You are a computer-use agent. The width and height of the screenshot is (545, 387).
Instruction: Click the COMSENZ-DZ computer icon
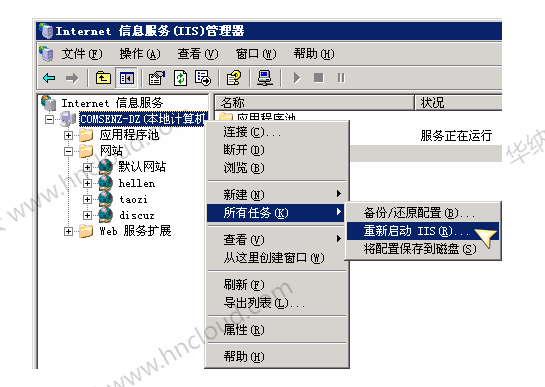(x=68, y=119)
